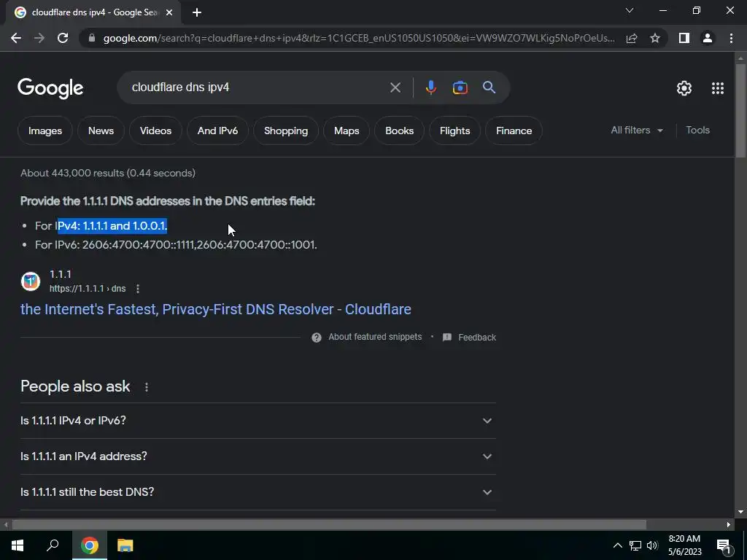The width and height of the screenshot is (747, 560).
Task: Reload the current page
Action: pos(63,38)
